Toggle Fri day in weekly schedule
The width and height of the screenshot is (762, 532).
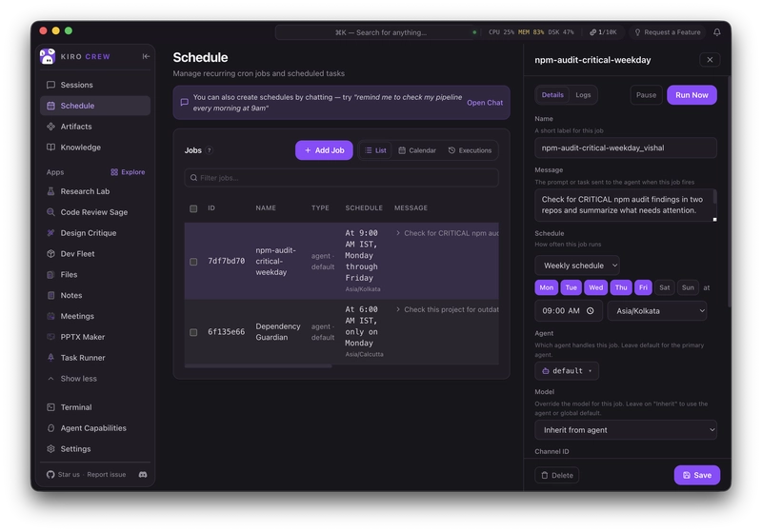643,287
